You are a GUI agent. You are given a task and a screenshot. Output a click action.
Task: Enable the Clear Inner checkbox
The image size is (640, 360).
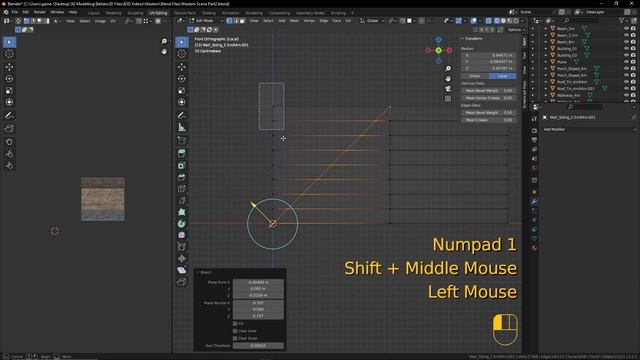tap(235, 331)
